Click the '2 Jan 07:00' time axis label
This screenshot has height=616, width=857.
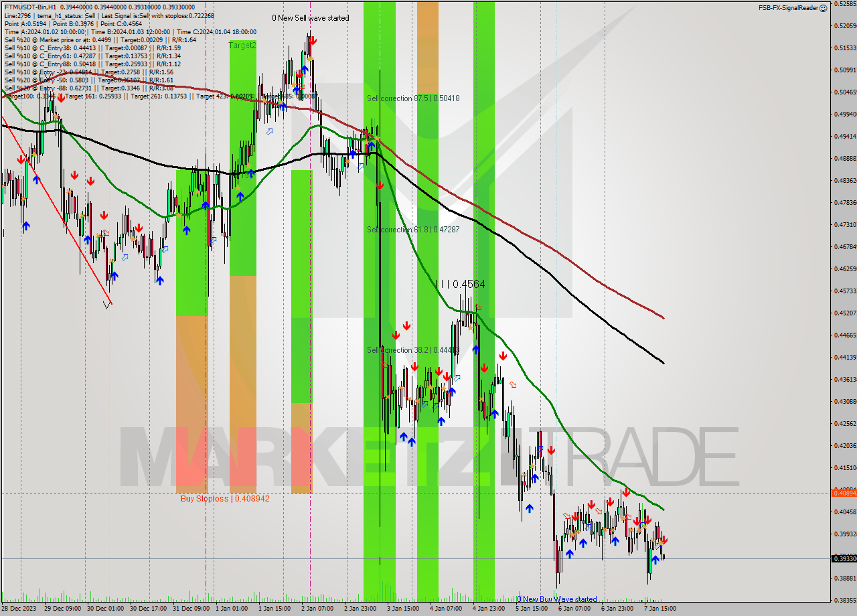point(317,609)
